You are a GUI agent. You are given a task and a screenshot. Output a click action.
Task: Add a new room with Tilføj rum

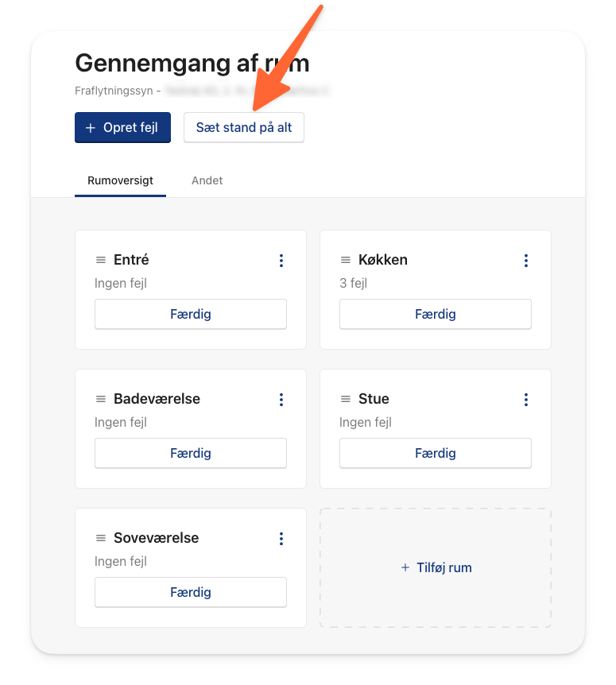436,567
